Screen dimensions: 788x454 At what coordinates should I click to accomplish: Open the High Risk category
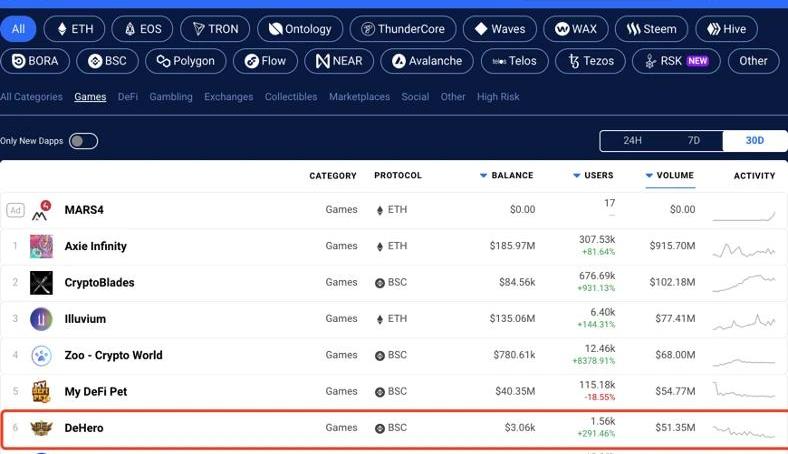point(498,97)
